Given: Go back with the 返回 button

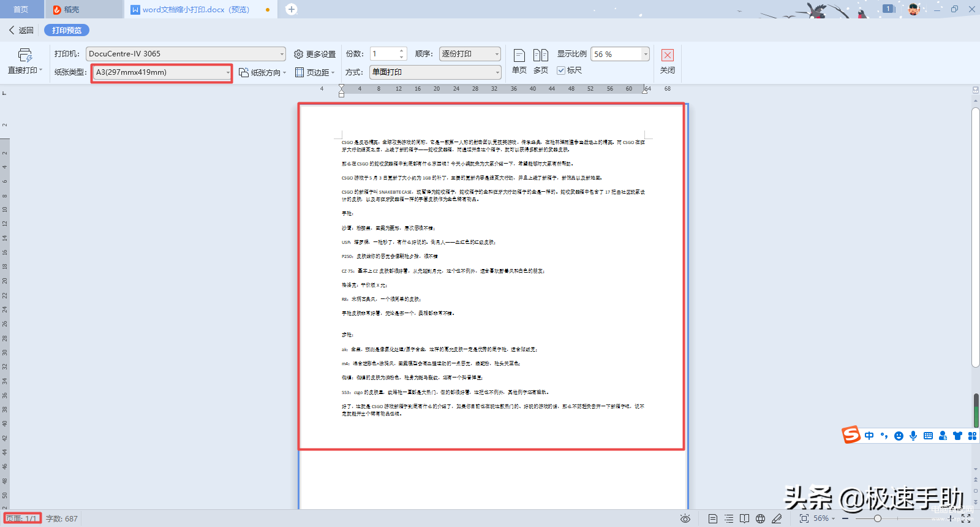Looking at the screenshot, I should pyautogui.click(x=21, y=30).
